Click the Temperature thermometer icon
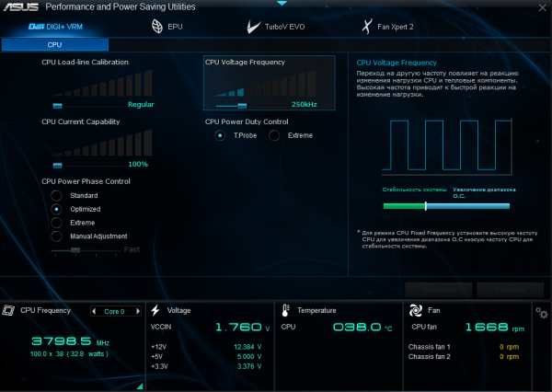552x392 pixels. (285, 310)
